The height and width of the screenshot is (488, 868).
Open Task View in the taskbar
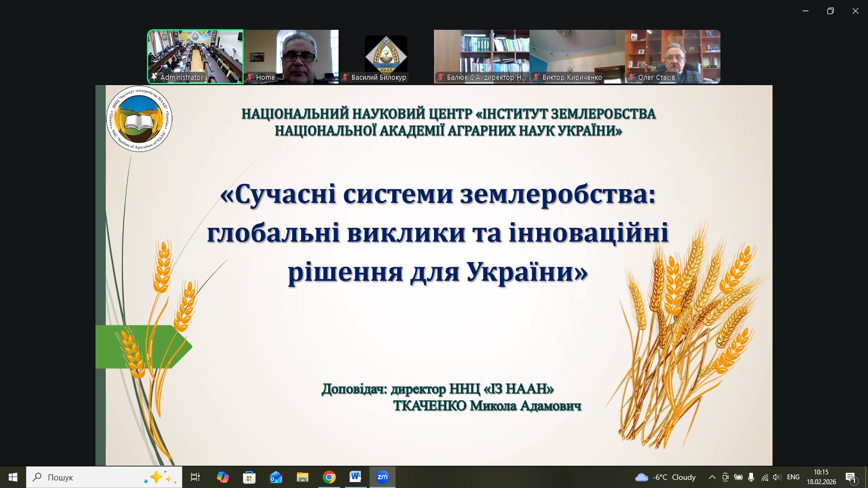pyautogui.click(x=195, y=477)
